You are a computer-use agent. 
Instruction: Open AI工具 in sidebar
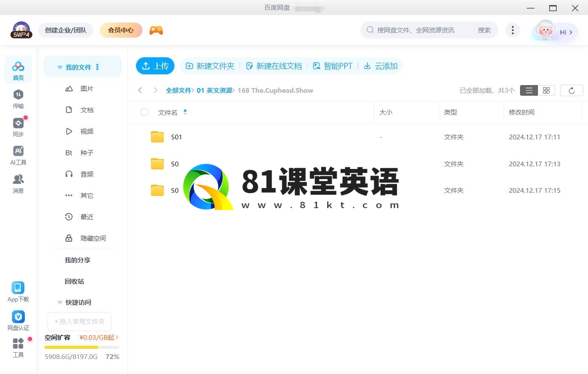pos(18,155)
